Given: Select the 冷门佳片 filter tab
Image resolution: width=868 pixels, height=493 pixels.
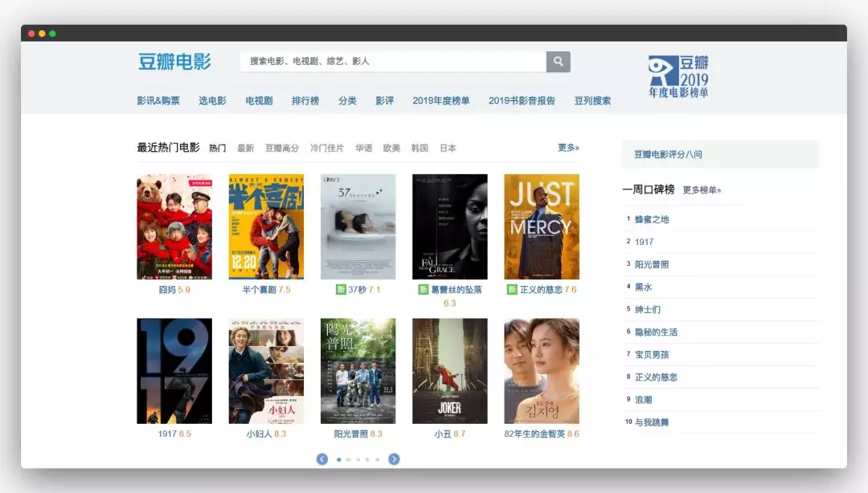Looking at the screenshot, I should coord(327,149).
